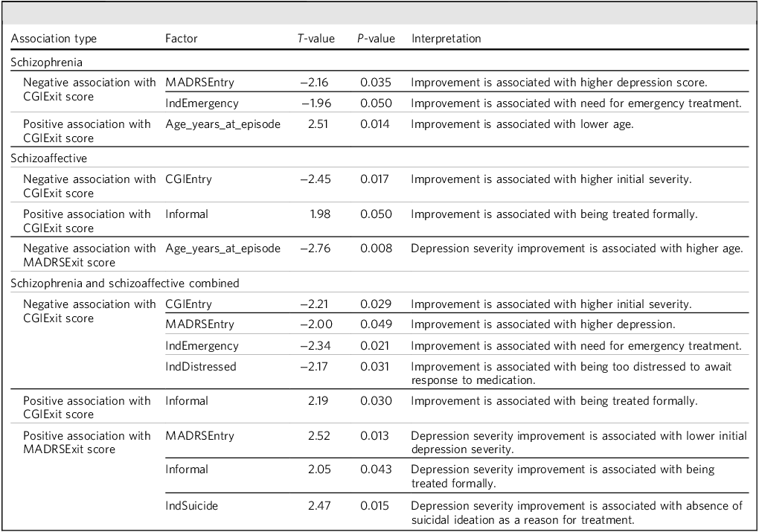Click the 'IndSuicide' factor cell
This screenshot has height=532, width=759.
192,506
